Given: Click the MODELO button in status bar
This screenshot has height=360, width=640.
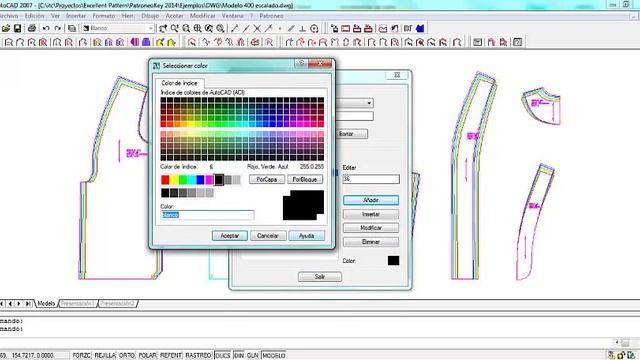Looking at the screenshot, I should click(273, 356).
